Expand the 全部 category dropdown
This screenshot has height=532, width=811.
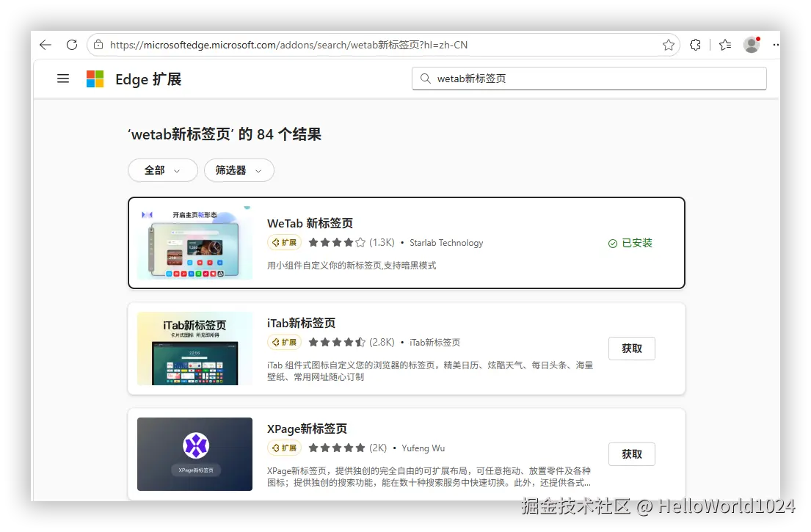(163, 170)
